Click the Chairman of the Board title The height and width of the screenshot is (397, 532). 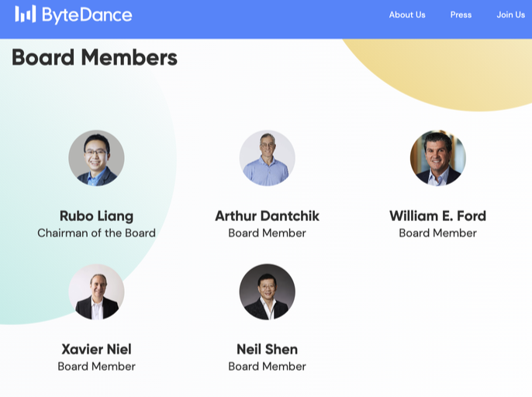click(x=96, y=233)
